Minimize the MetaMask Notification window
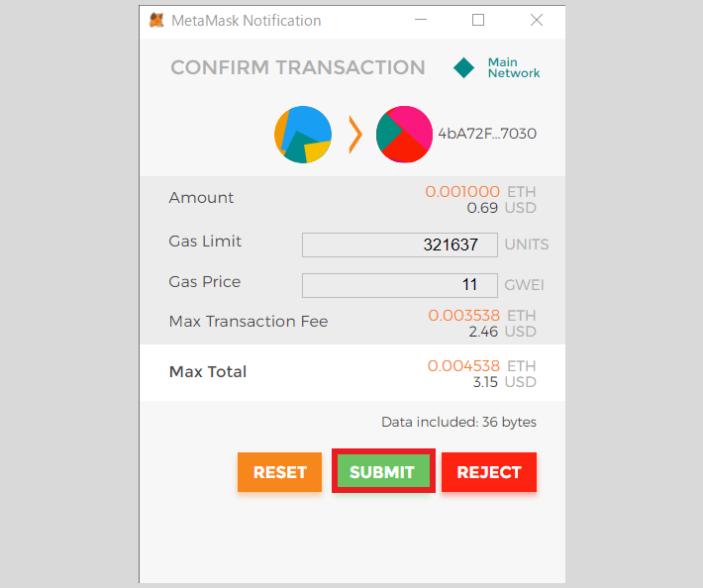Screen dimensions: 703x588 tap(421, 20)
